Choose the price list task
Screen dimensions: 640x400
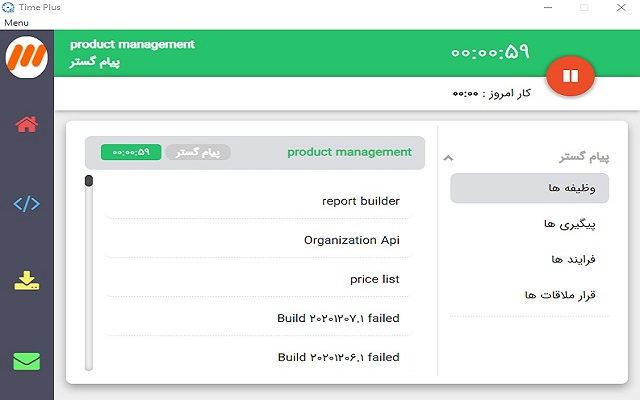[374, 279]
